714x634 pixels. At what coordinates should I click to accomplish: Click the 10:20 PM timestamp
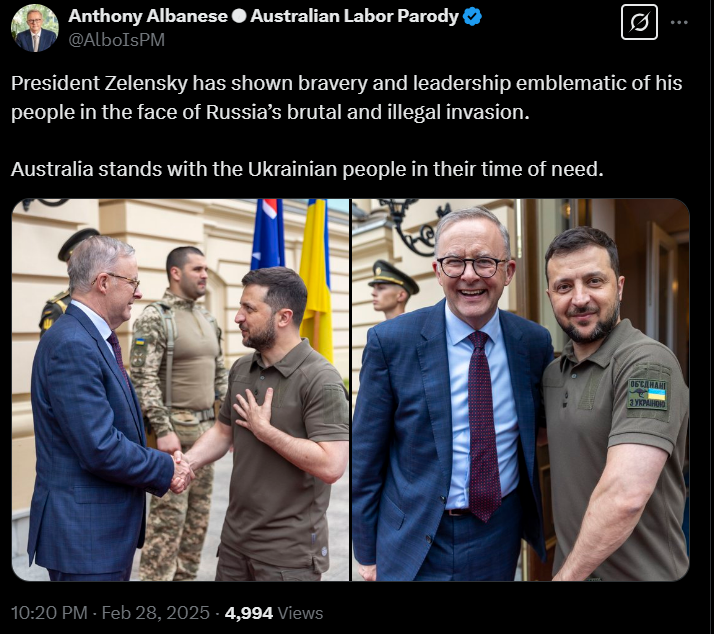coord(49,613)
